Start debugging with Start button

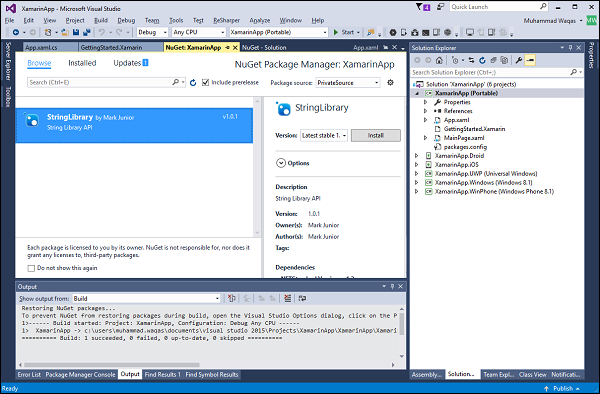click(x=344, y=32)
